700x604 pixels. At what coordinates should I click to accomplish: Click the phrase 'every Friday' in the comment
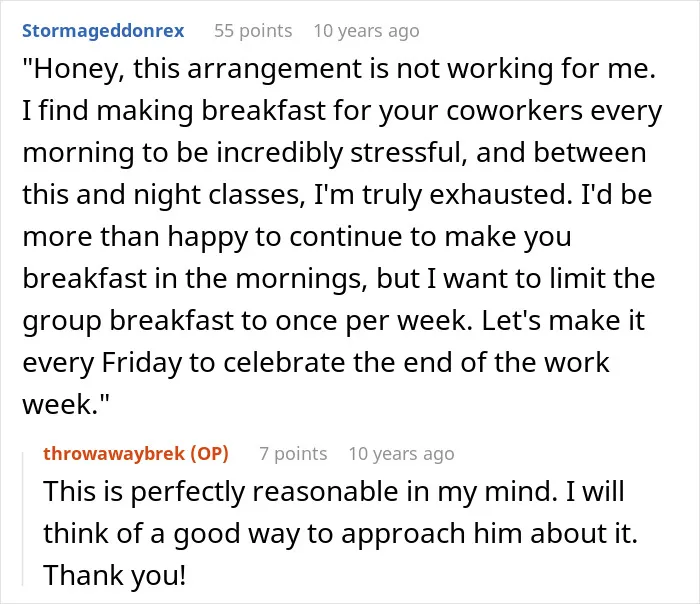102,363
